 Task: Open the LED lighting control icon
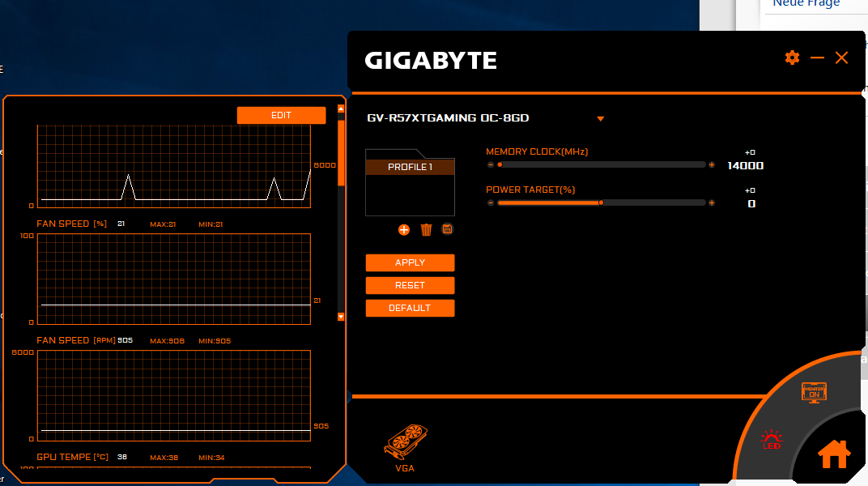click(x=771, y=440)
